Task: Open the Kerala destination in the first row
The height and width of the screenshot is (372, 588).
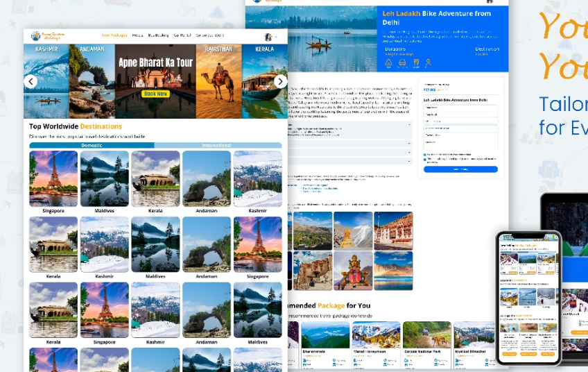Action: [x=155, y=182]
